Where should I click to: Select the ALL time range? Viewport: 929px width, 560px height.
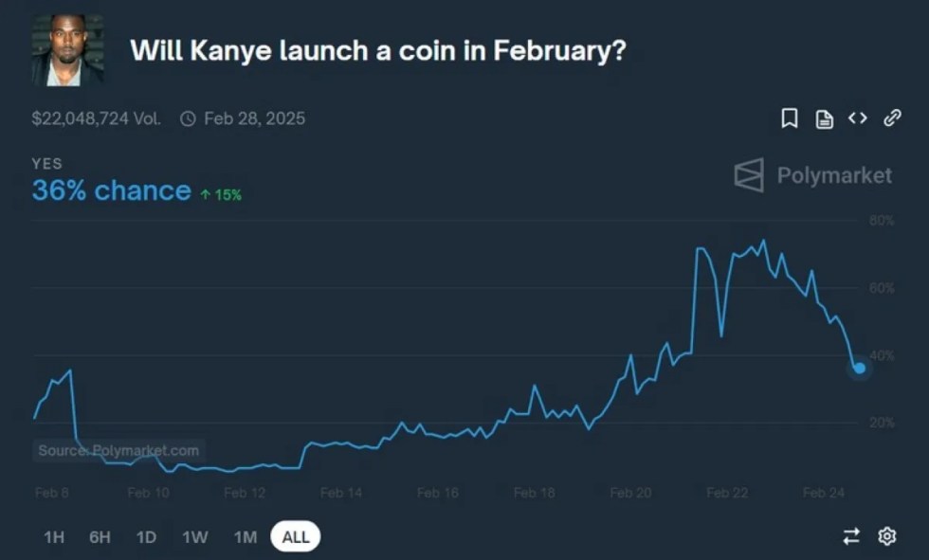(x=296, y=537)
